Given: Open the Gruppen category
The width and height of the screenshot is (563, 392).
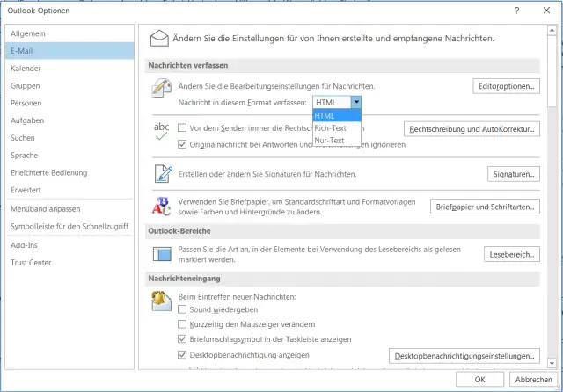Looking at the screenshot, I should click(69, 86).
